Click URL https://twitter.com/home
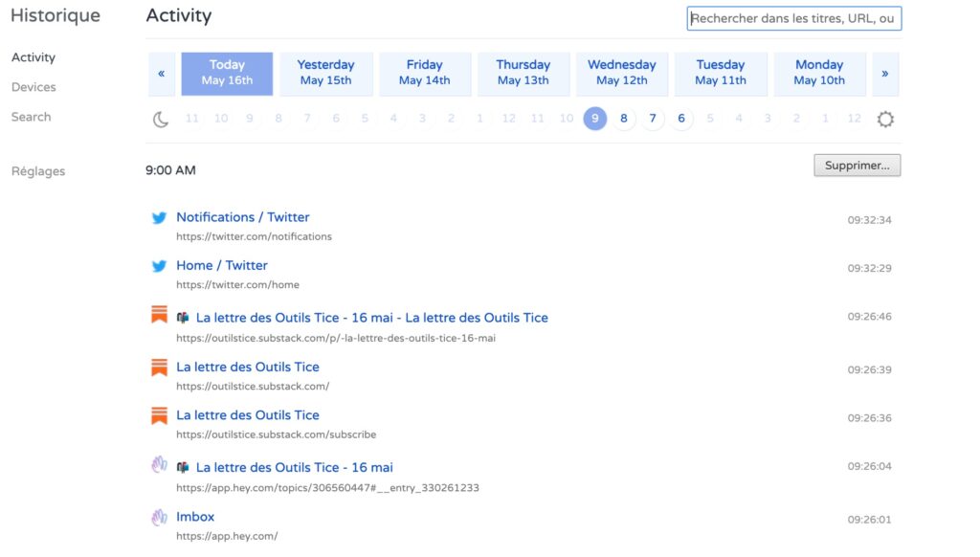This screenshot has height=557, width=980. 237,284
